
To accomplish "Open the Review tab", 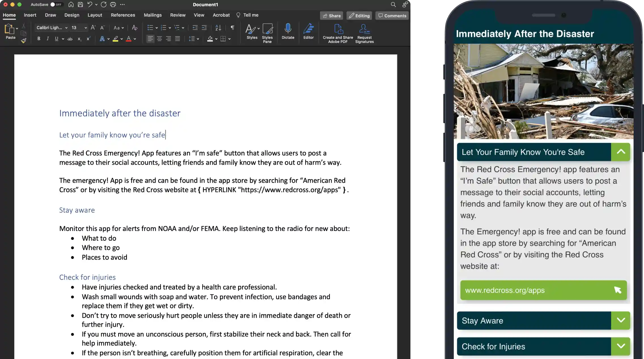I will point(178,15).
